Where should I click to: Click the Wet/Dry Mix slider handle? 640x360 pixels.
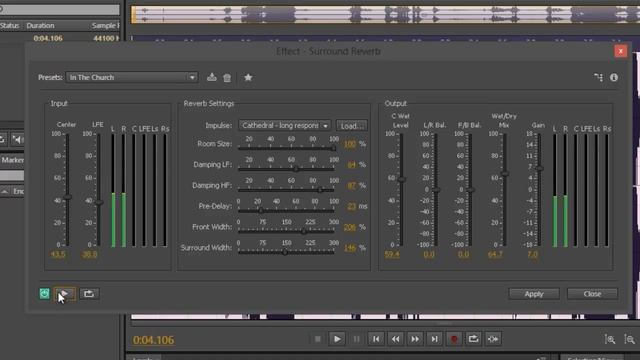pos(504,173)
